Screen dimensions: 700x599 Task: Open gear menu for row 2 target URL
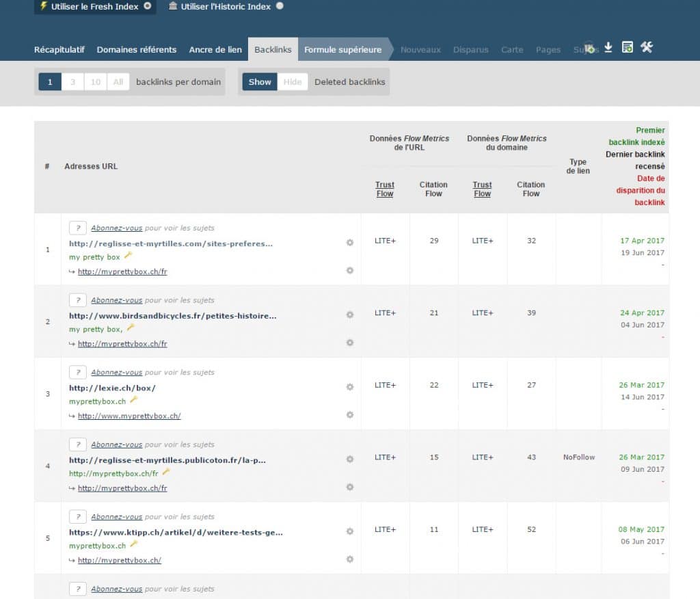(350, 343)
